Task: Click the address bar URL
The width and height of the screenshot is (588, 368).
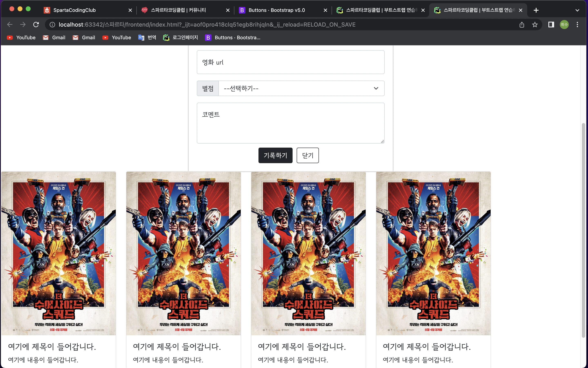Action: pyautogui.click(x=207, y=25)
